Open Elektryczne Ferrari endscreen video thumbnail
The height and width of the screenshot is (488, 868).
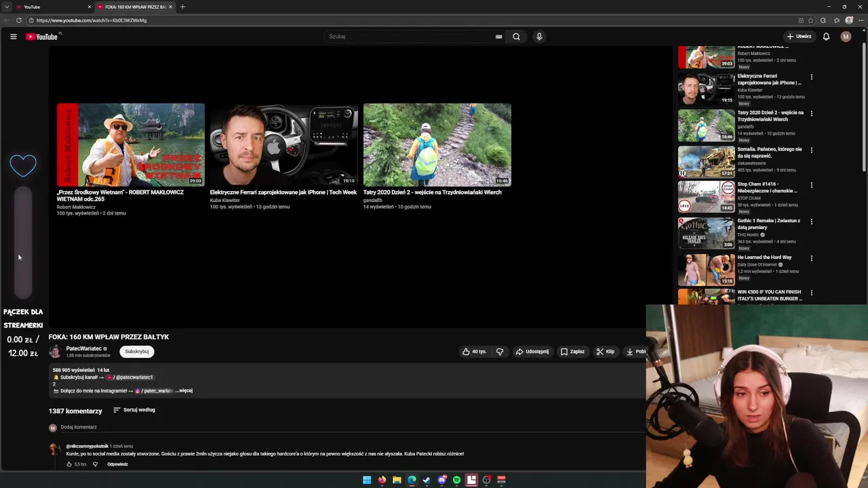tap(283, 144)
